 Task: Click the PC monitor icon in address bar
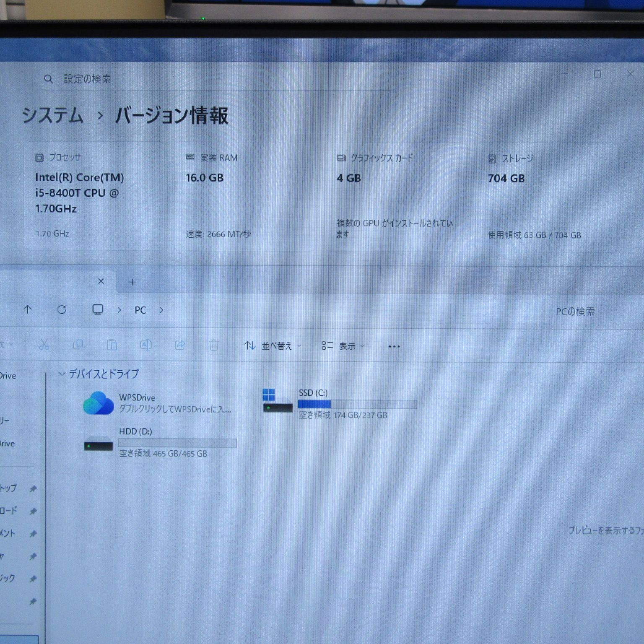98,309
